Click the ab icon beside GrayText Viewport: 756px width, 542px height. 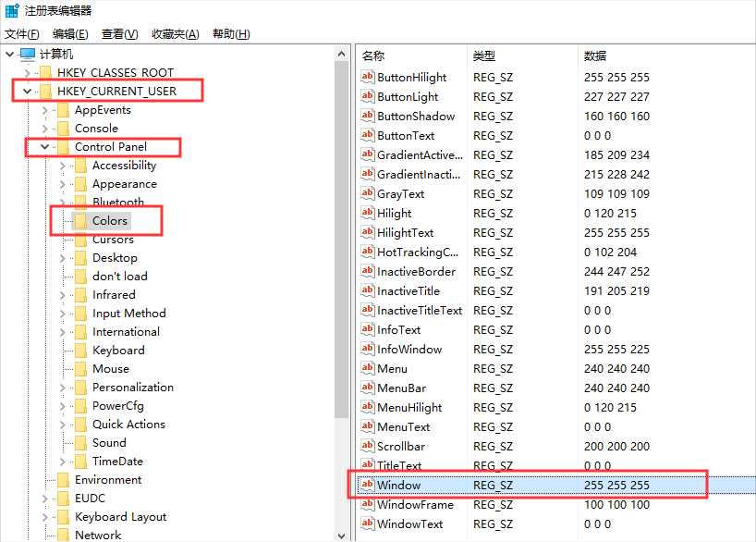click(366, 193)
